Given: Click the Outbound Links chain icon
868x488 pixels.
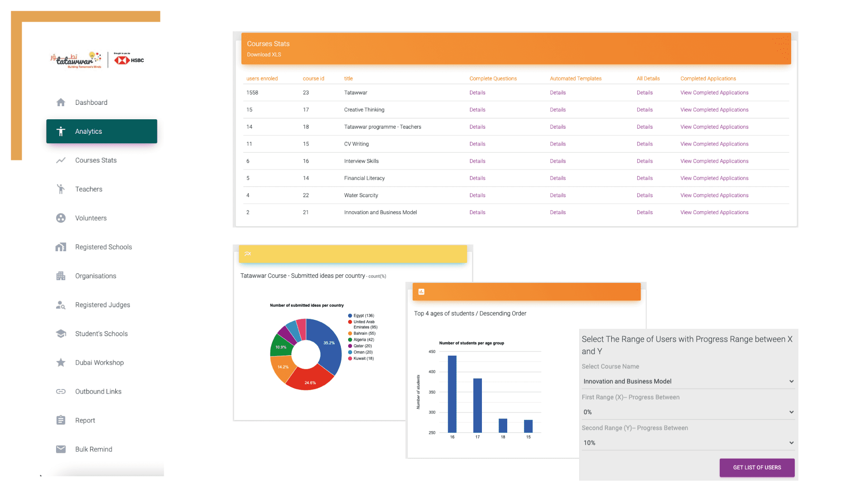Looking at the screenshot, I should [61, 392].
